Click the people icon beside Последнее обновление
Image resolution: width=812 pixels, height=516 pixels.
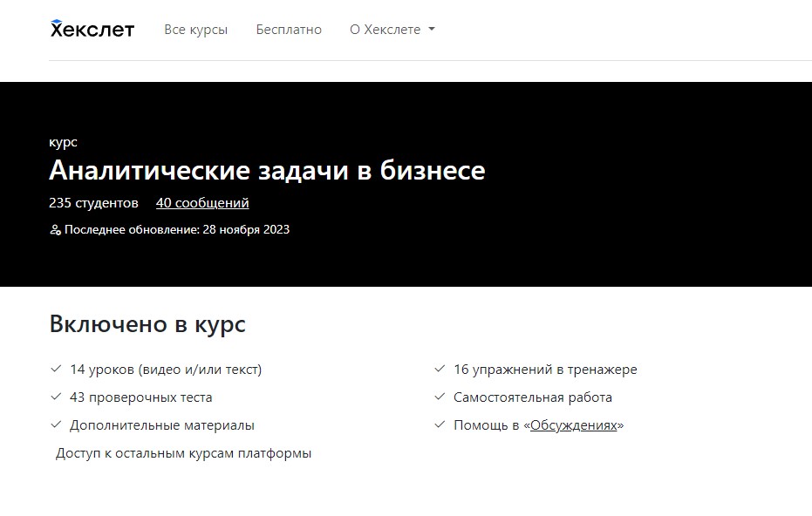pos(56,230)
